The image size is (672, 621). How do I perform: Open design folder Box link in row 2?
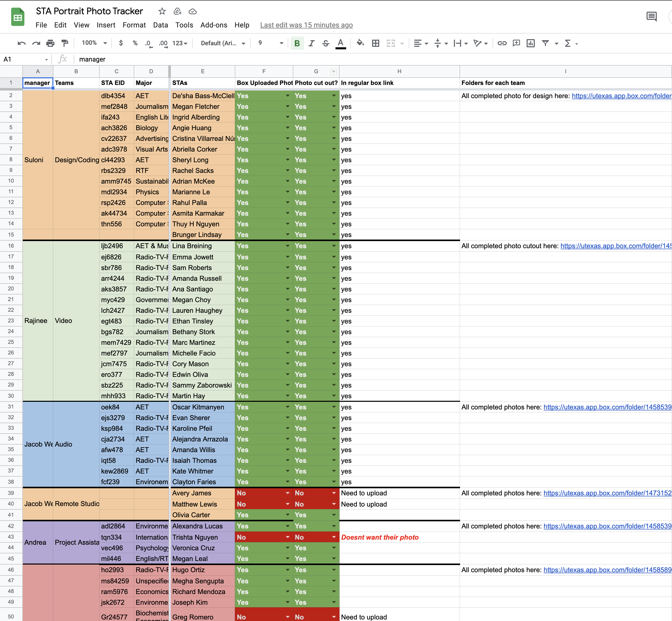click(x=621, y=96)
